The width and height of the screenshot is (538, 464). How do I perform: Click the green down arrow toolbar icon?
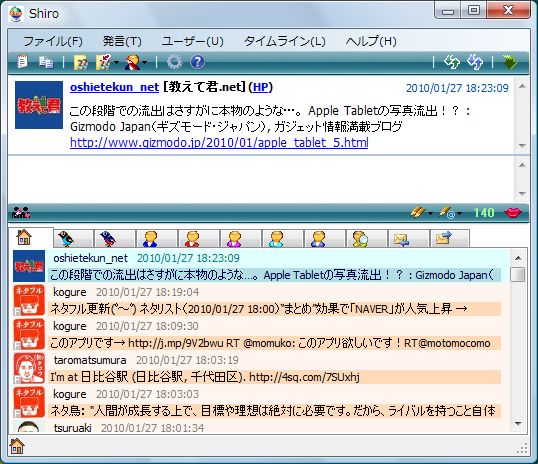pos(510,62)
